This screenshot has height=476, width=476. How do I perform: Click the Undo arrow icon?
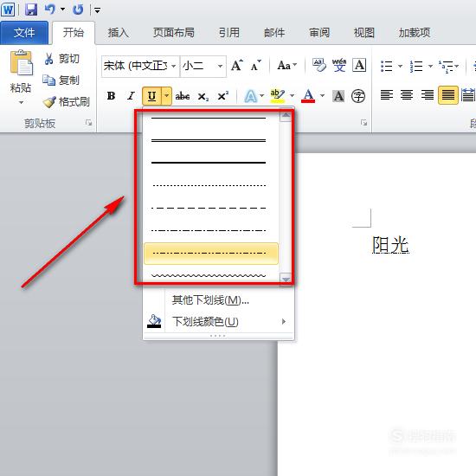click(50, 10)
